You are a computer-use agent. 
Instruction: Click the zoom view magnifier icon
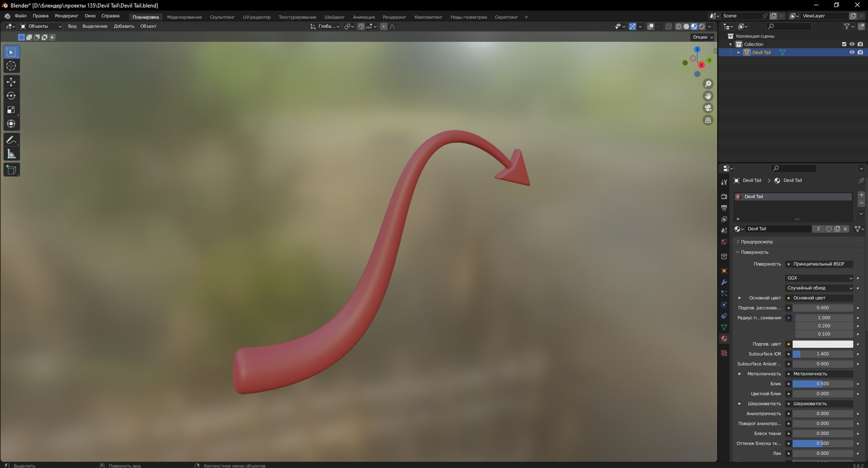(708, 84)
